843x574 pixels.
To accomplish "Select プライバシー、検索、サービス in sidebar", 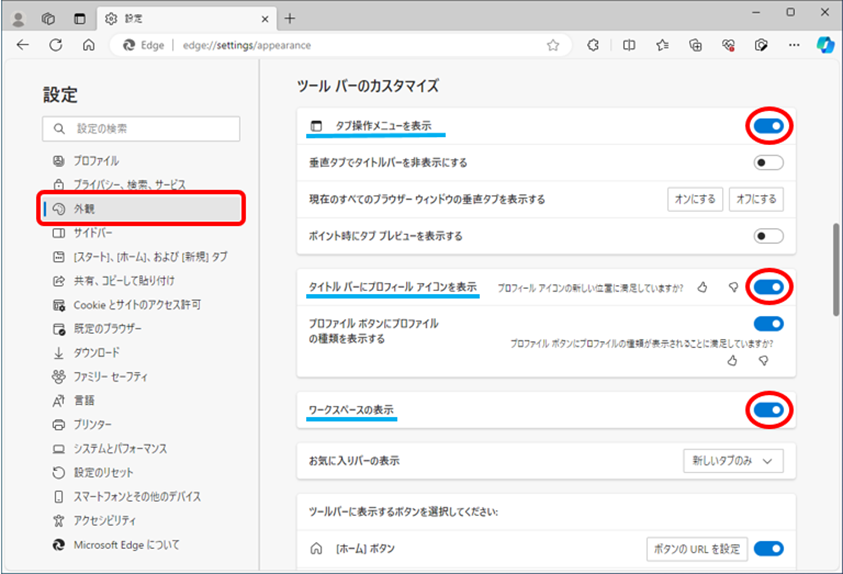I will coord(141,185).
